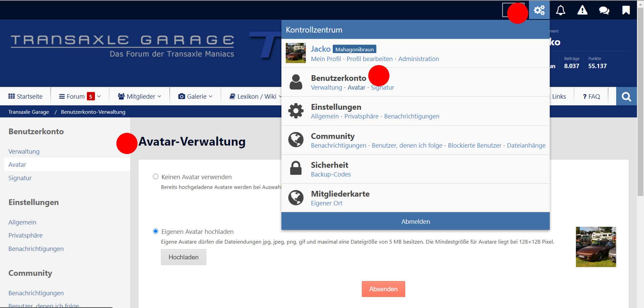
Task: Click the Sicherheit padlock icon
Action: pyautogui.click(x=296, y=168)
